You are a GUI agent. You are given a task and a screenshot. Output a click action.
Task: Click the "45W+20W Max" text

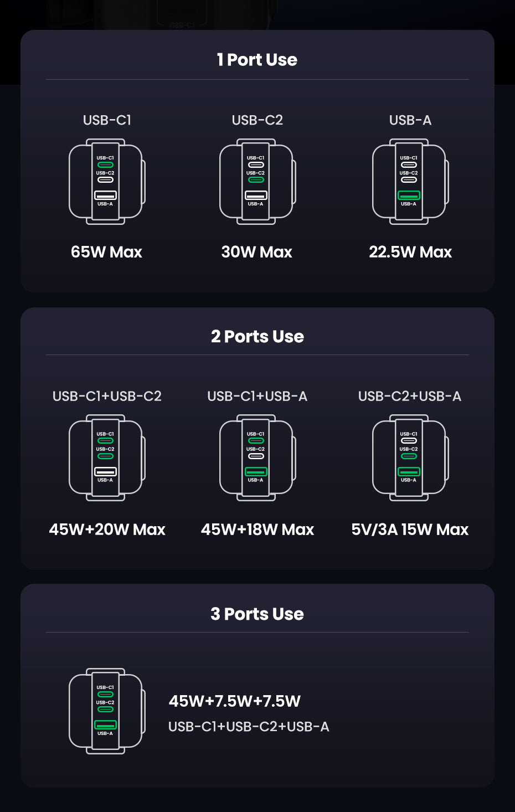(x=107, y=530)
